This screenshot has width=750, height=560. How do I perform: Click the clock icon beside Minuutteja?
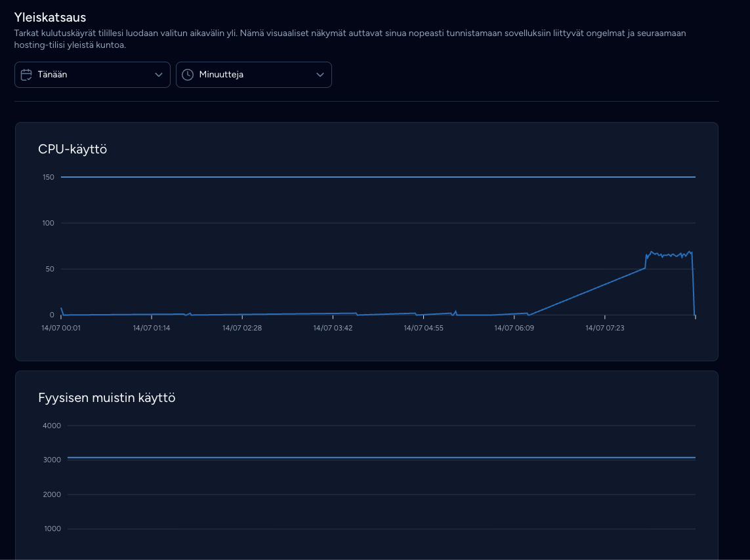coord(188,75)
